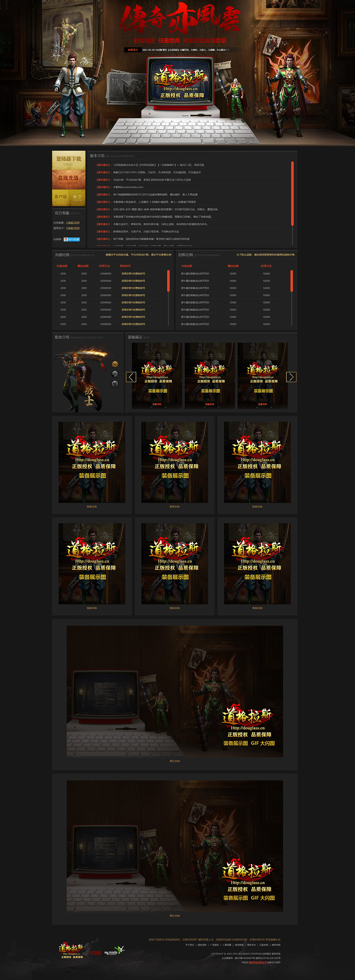This screenshot has height=980, width=355.
Task: Click the 值班技术 QQ number link
Action: click(x=72, y=228)
